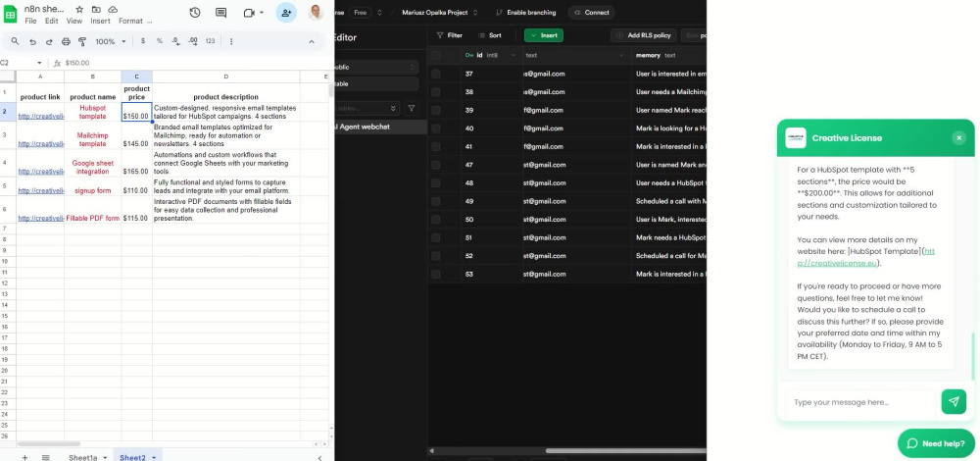Open File menu
The width and height of the screenshot is (980, 461).
coord(30,21)
